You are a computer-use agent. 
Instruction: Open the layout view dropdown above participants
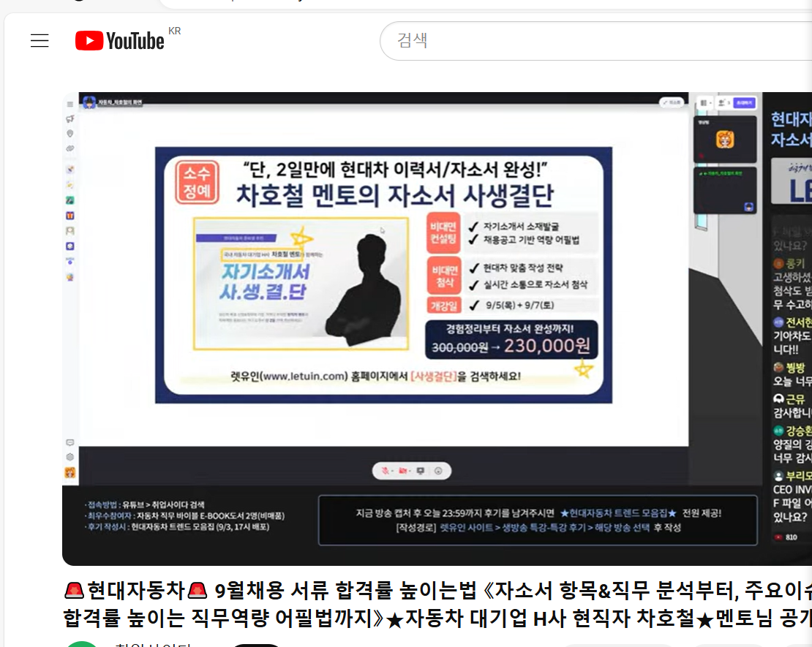704,103
